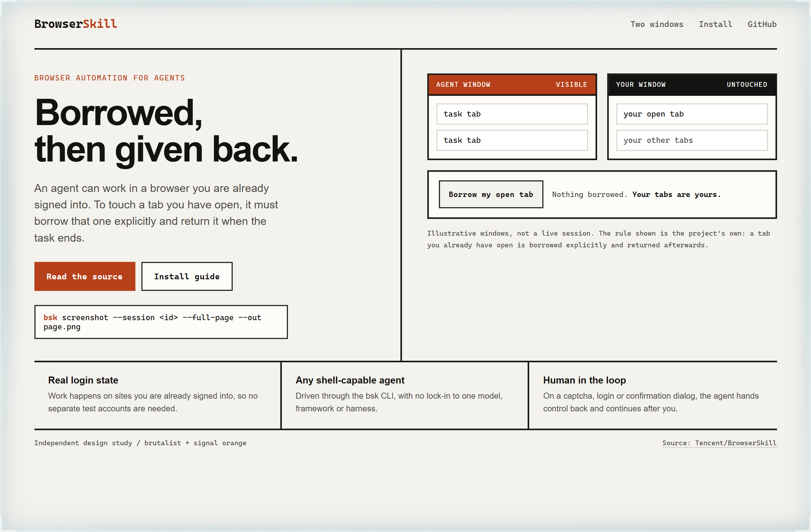
Task: Open the Install guide button
Action: 187,276
